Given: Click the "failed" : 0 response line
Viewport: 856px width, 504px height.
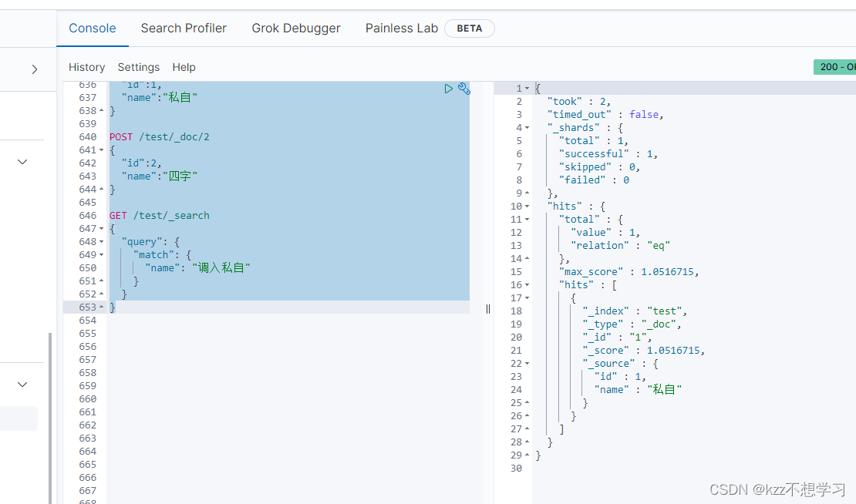Looking at the screenshot, I should [x=594, y=180].
